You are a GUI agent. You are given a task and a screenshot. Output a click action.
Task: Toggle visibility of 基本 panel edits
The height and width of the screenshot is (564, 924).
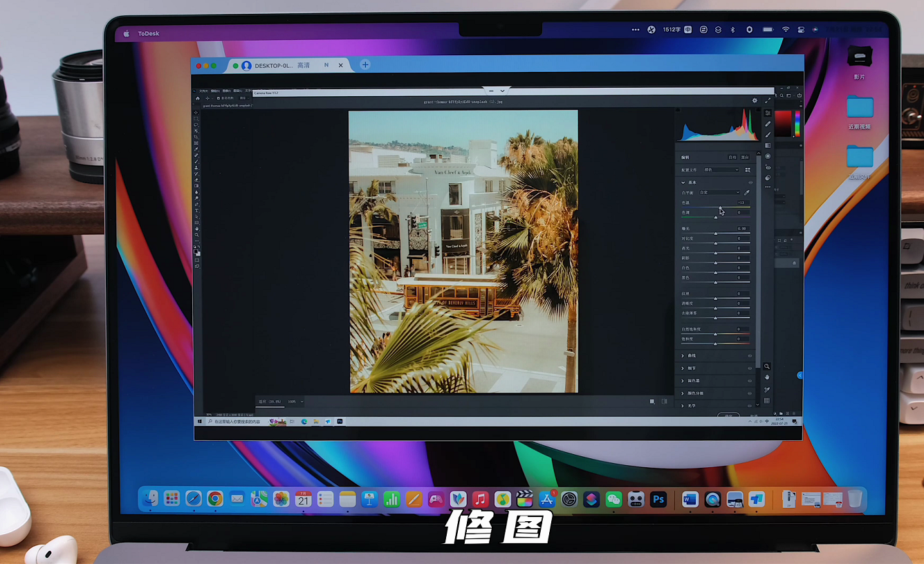click(750, 182)
